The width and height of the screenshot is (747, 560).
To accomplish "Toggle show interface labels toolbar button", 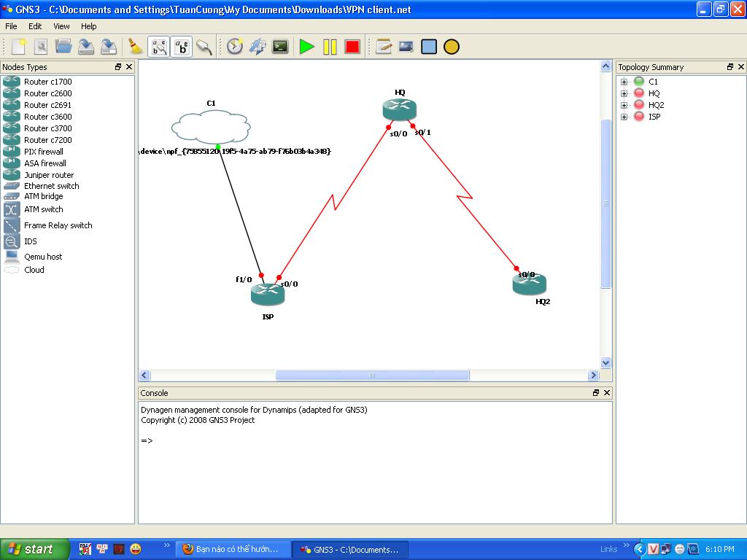I will (x=159, y=47).
